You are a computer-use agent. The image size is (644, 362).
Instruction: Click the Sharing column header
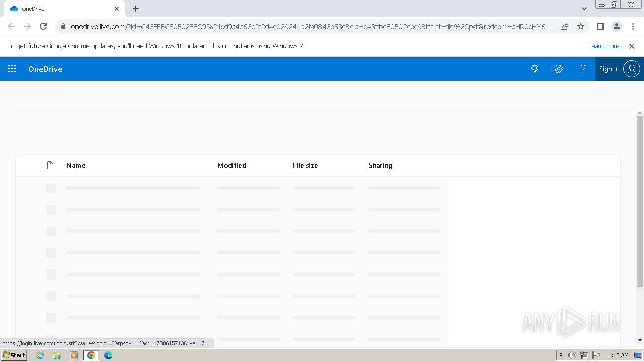click(380, 165)
